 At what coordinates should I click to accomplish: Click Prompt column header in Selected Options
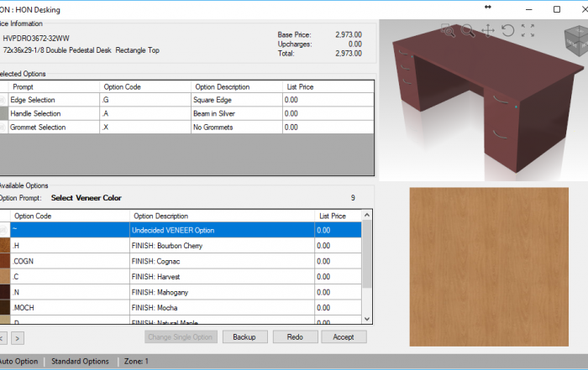click(x=54, y=87)
